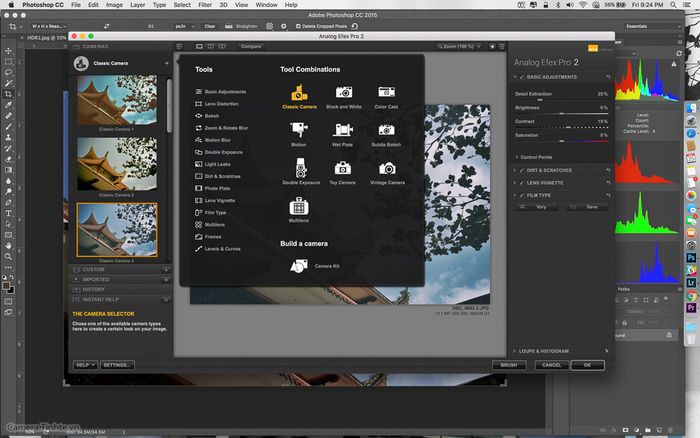Select the Zoom tool in Photoshop toolbar
This screenshot has width=700, height=438.
coord(8,257)
